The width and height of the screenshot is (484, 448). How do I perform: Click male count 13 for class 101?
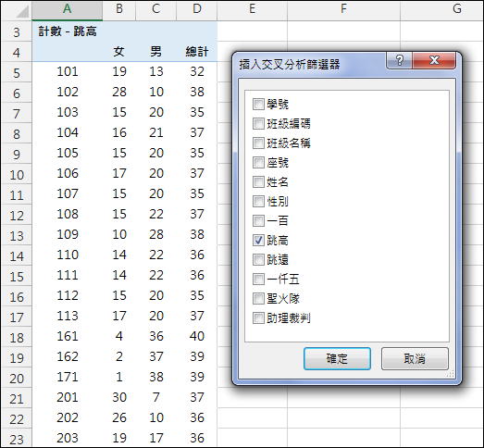(156, 71)
